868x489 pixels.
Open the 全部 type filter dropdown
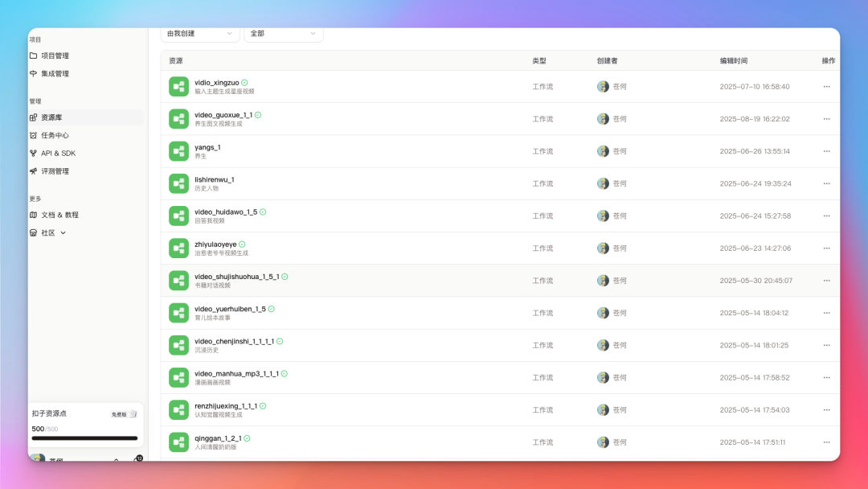283,34
